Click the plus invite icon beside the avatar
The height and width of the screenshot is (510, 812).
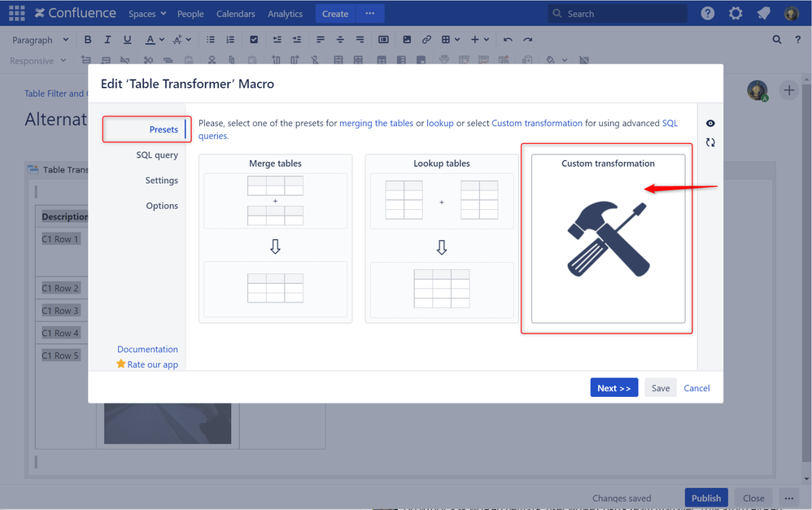[788, 90]
